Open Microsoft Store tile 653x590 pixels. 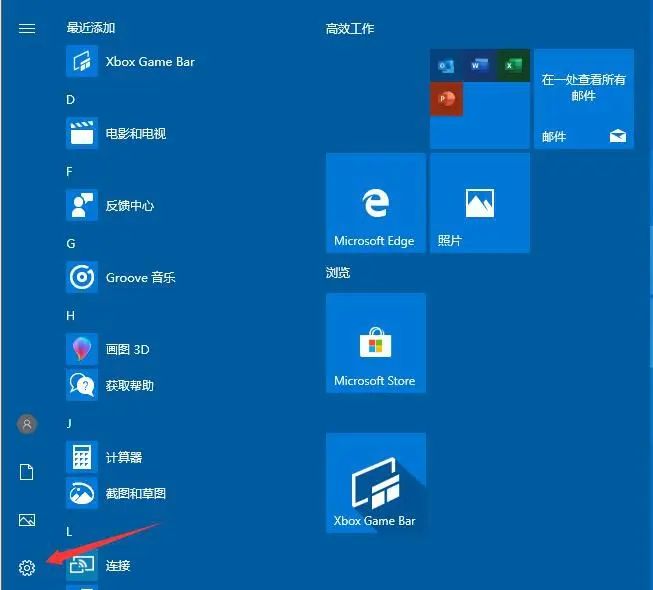coord(376,343)
